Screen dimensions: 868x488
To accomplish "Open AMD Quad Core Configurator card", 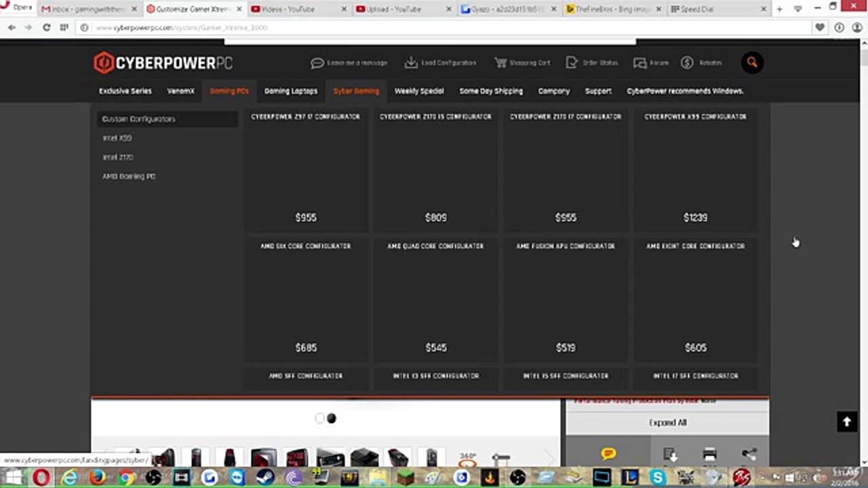I will click(435, 300).
